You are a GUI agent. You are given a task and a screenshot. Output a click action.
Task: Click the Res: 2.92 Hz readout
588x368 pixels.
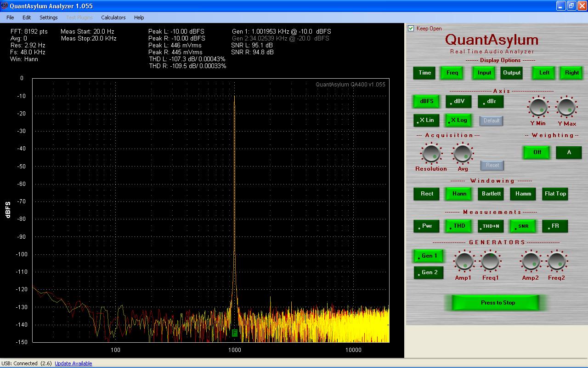tap(28, 45)
